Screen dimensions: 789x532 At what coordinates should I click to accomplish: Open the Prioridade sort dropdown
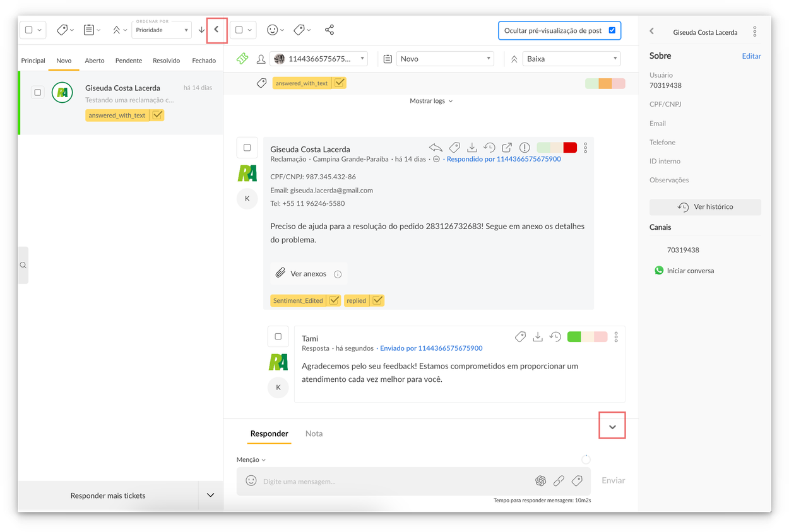coord(162,30)
